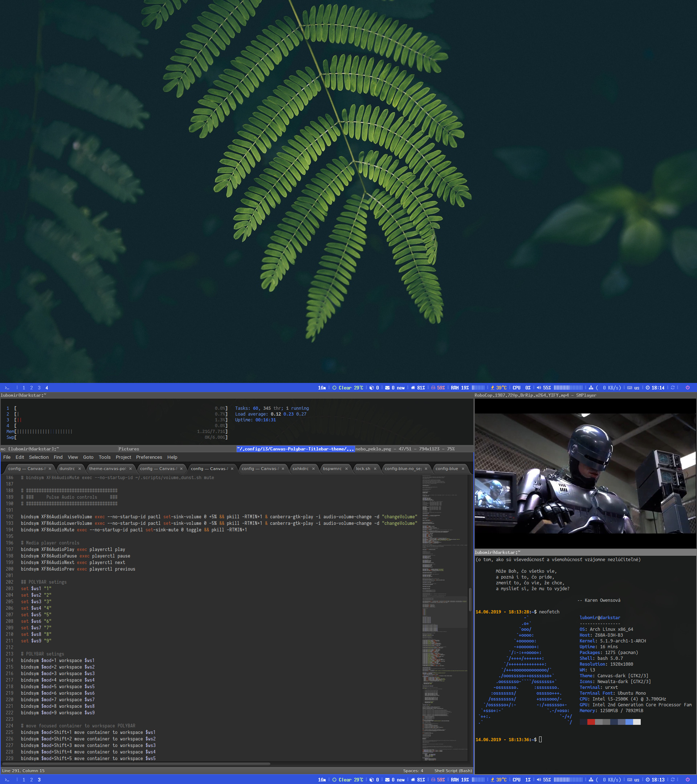
Task: Click network icon in 18:14 polybar
Action: coord(591,388)
